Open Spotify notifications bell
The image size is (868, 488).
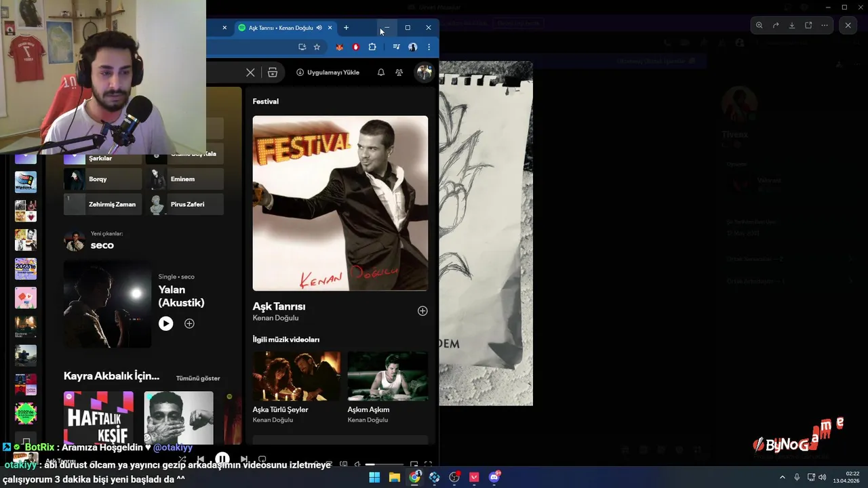click(x=381, y=73)
